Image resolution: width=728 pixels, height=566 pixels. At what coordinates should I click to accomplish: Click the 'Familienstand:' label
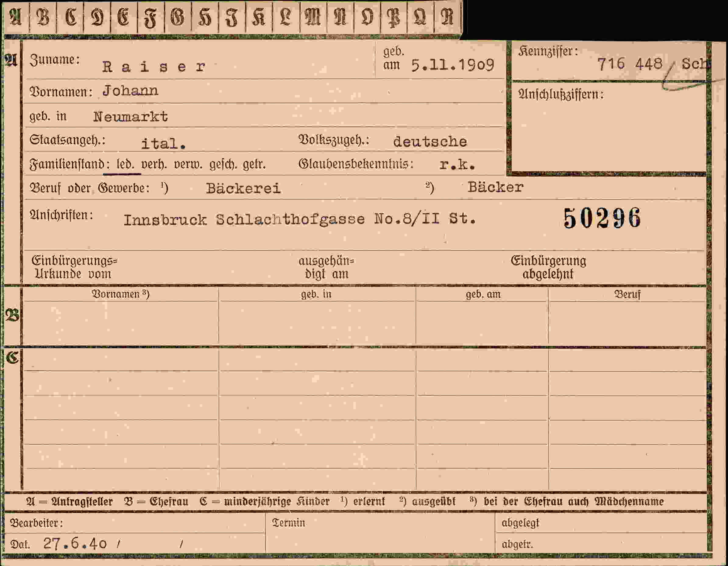tap(70, 165)
